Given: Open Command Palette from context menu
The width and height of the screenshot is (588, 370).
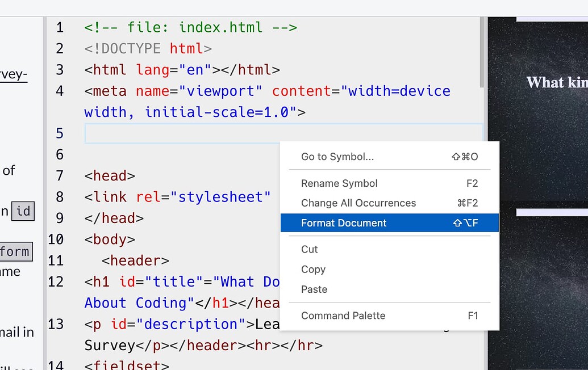Looking at the screenshot, I should pos(343,316).
